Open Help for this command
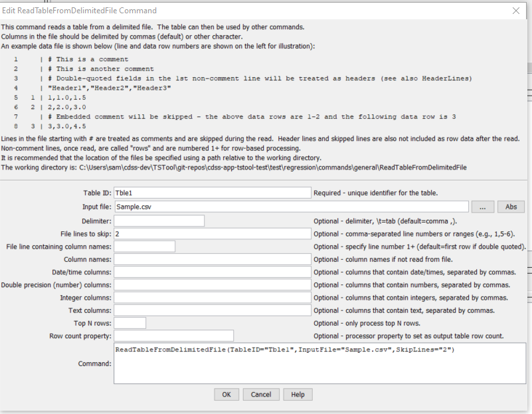Image resolution: width=532 pixels, height=414 pixels. [x=298, y=394]
